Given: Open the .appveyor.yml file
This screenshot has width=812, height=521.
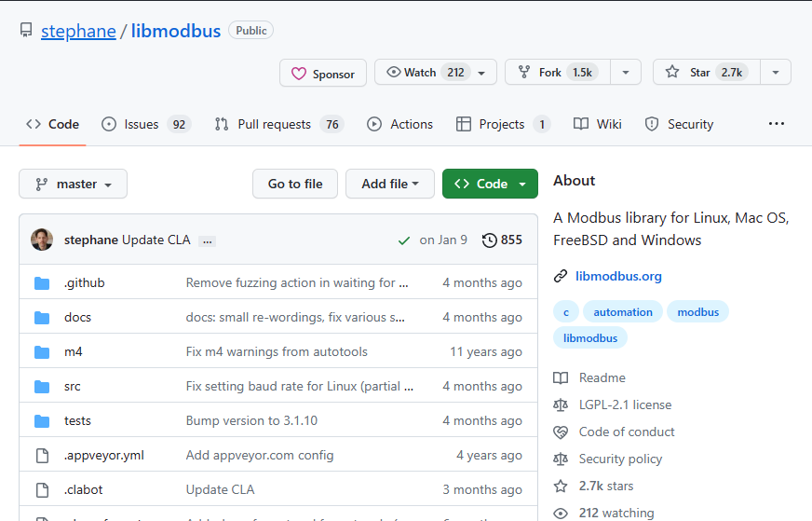Looking at the screenshot, I should click(x=104, y=455).
